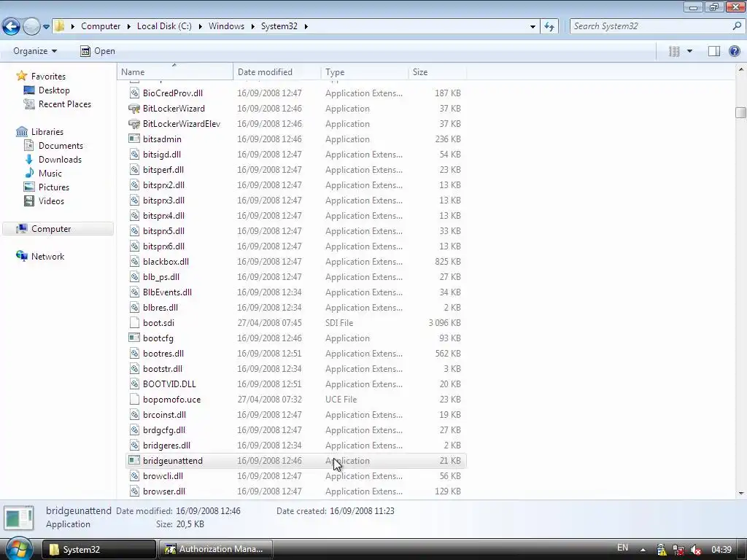Click the scrollbar down arrow
Screen dimensions: 747x560
click(x=740, y=494)
